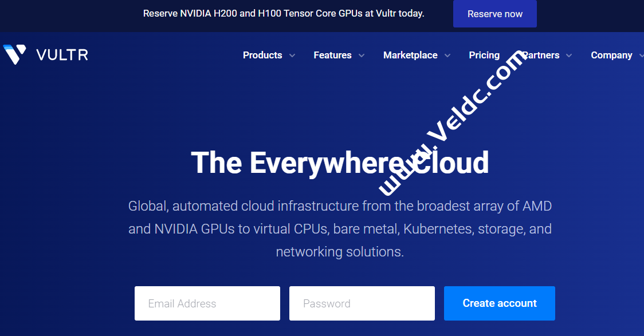Open the Features menu
644x336 pixels.
(332, 55)
